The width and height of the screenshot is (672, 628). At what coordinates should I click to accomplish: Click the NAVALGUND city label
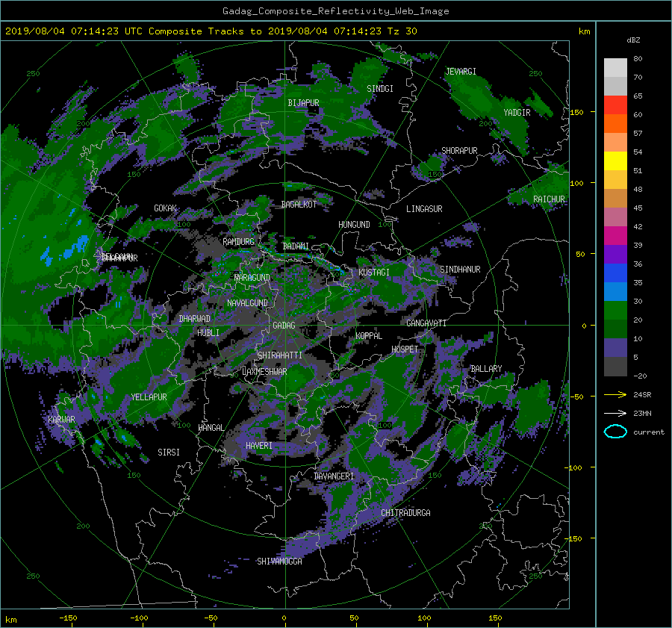click(x=247, y=303)
